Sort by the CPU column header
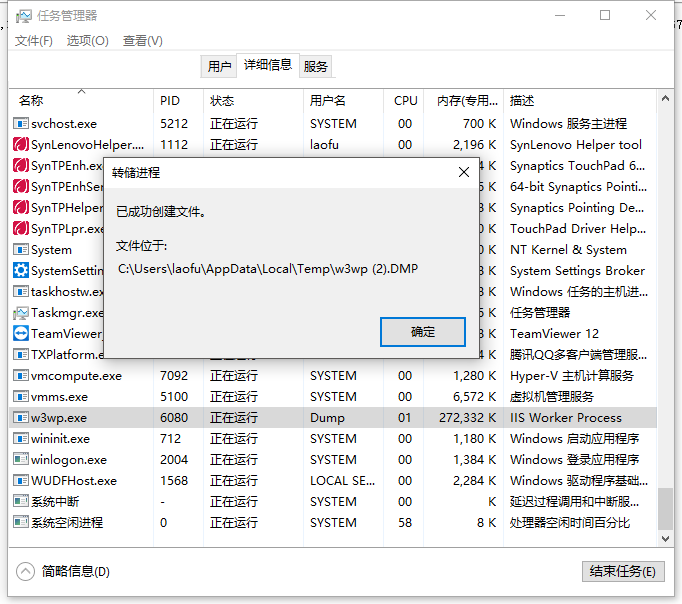The height and width of the screenshot is (604, 682). point(404,100)
